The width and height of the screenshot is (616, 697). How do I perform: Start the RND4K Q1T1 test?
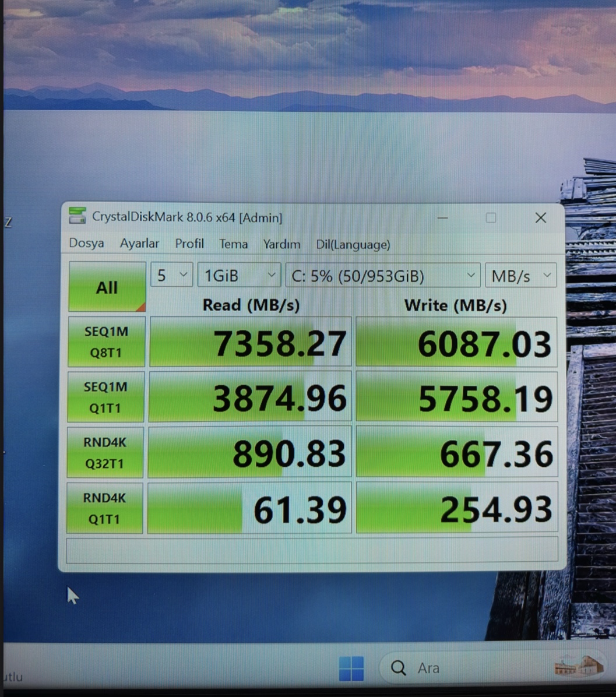tap(104, 508)
